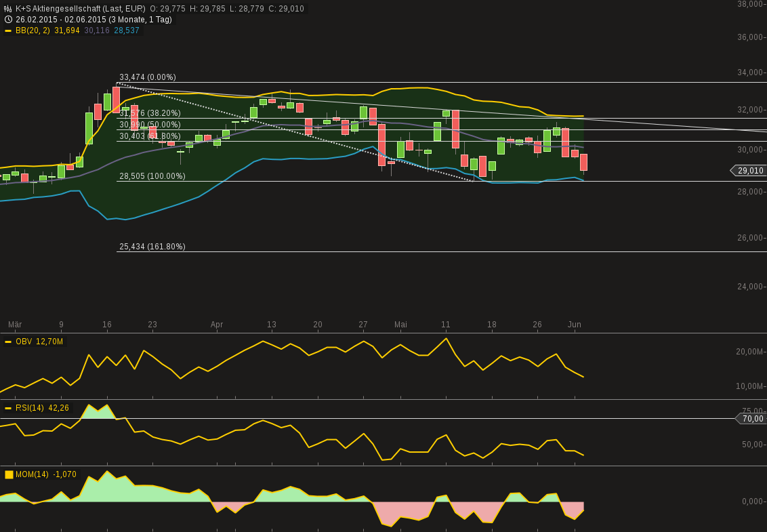The image size is (767, 532).
Task: Click the 0,000 momentum axis label
Action: pyautogui.click(x=752, y=502)
